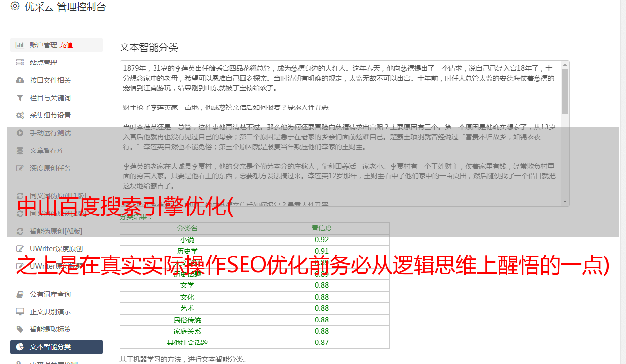Select the 艺术 category cell
This screenshot has height=364, width=626.
coord(187,308)
